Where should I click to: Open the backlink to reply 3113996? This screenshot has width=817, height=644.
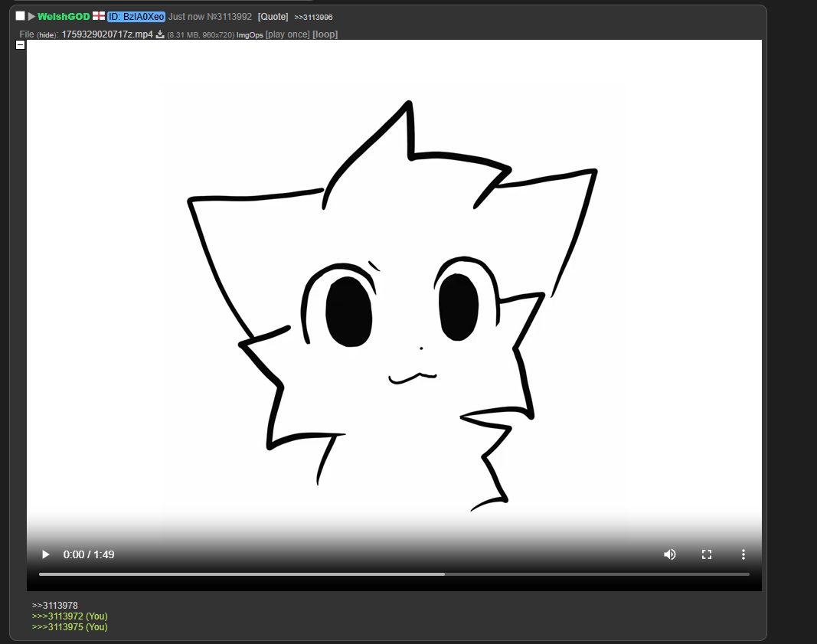click(313, 17)
